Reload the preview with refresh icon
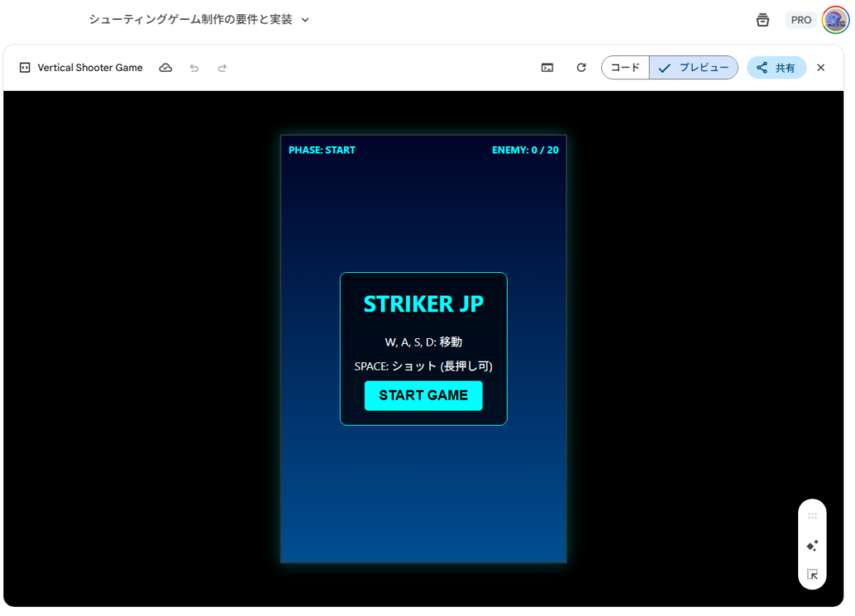 (581, 68)
